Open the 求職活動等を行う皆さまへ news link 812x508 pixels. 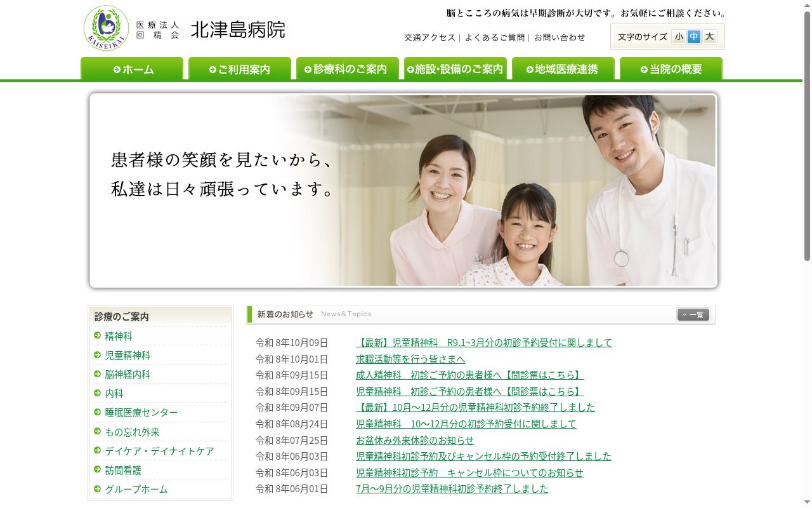point(410,359)
